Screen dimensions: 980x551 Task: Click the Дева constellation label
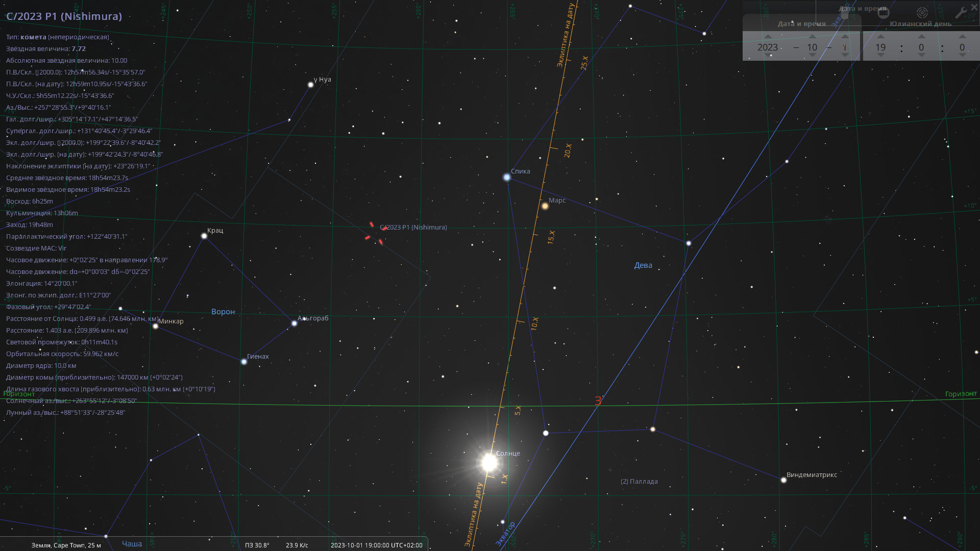pyautogui.click(x=643, y=265)
